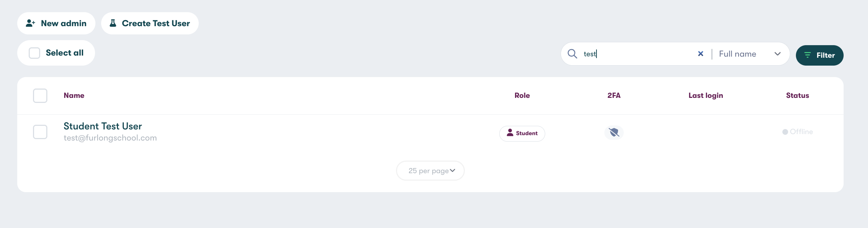868x228 pixels.
Task: Open the Student Test User profile link
Action: (x=103, y=126)
